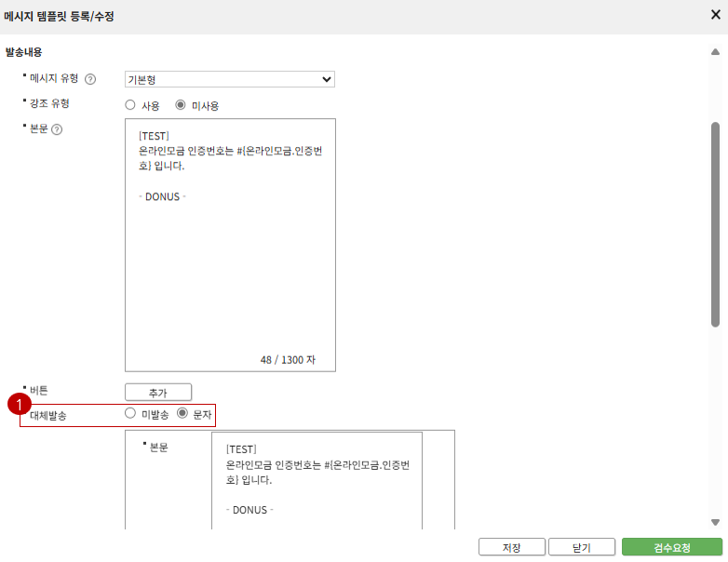Click the 48 / 1300 자 character counter

coord(287,359)
